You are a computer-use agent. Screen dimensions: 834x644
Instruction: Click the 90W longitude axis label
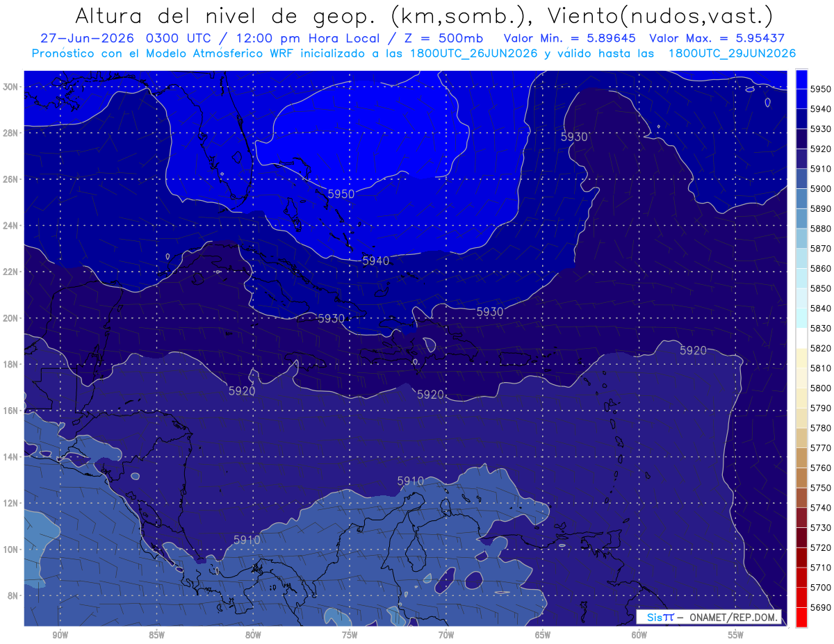tap(60, 635)
